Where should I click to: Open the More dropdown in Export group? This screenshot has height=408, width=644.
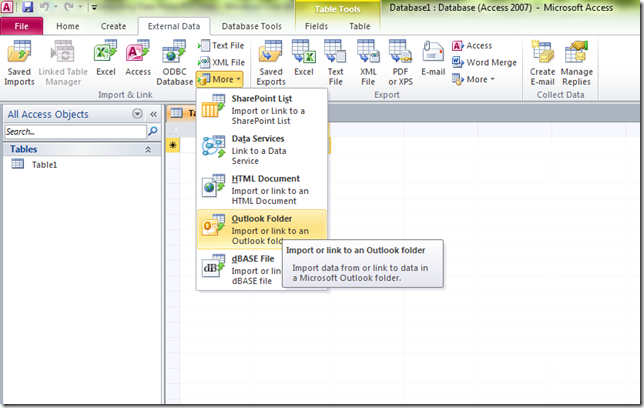(x=474, y=79)
